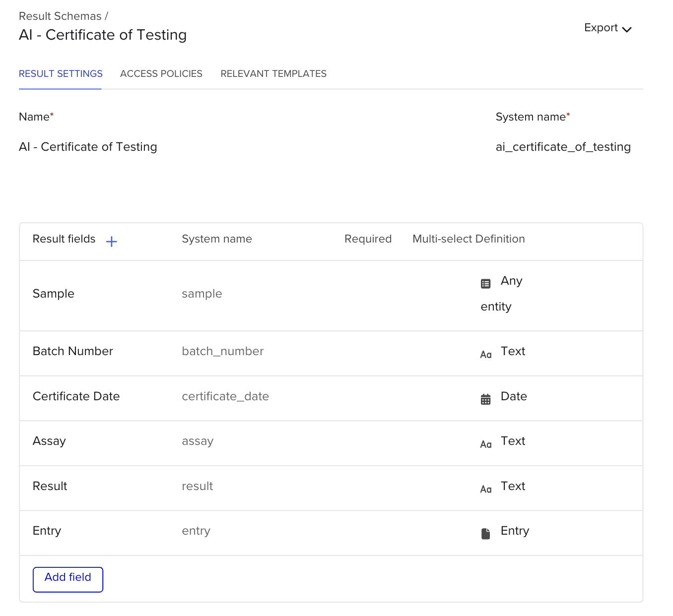Image resolution: width=673 pixels, height=616 pixels.
Task: Click the 'Date' definition for Certificate Date
Action: point(514,396)
